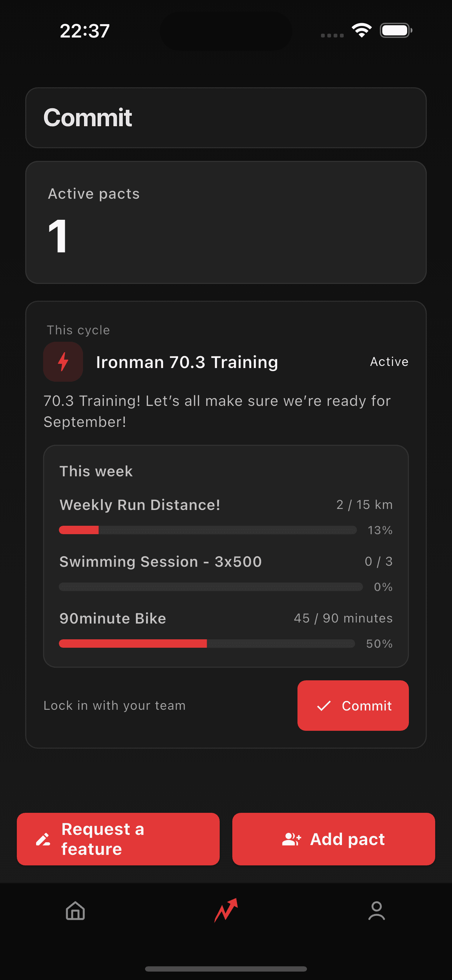Open the Home tab via house icon
Image resolution: width=452 pixels, height=980 pixels.
(x=75, y=911)
